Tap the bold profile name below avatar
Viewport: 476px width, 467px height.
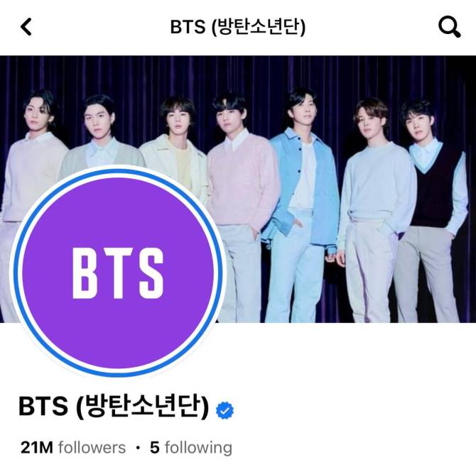[x=114, y=407]
